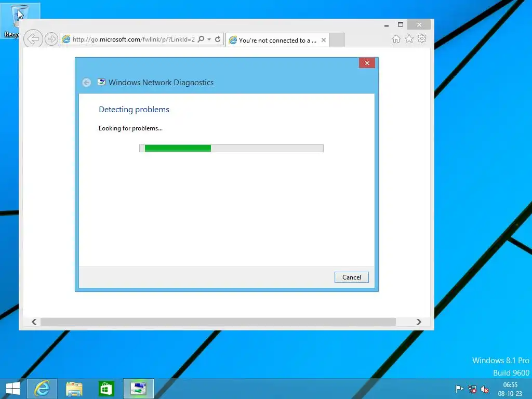Expand the address bar autocomplete dropdown arrow
532x399 pixels.
coord(209,39)
